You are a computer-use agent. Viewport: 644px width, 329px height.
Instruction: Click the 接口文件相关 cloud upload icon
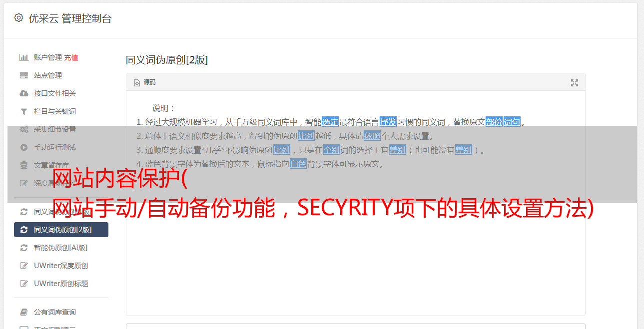click(23, 93)
